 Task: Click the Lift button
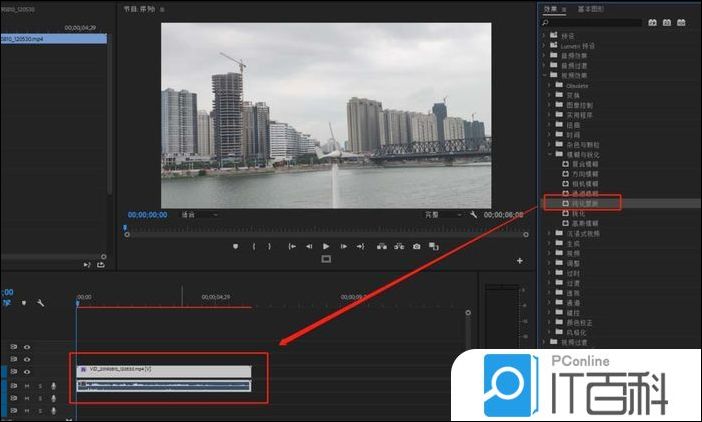(382, 247)
